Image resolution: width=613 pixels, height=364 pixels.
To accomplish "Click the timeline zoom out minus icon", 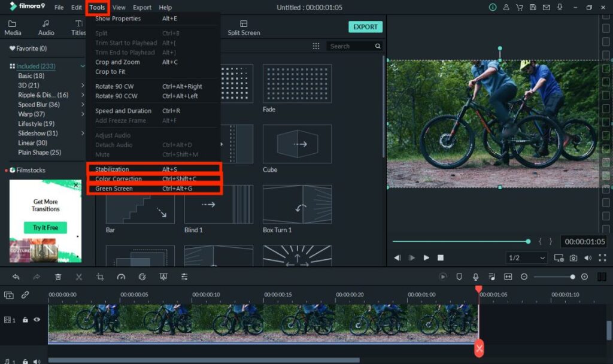I will click(524, 277).
